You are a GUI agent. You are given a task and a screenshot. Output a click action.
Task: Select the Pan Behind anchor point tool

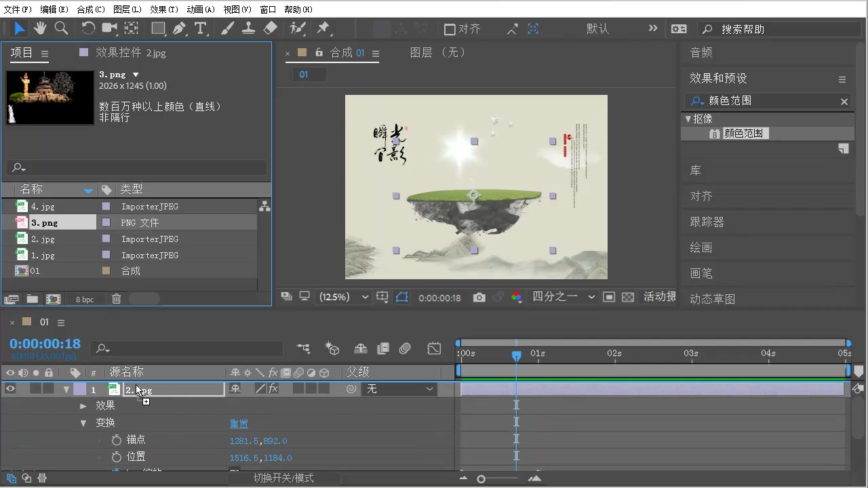pos(131,28)
